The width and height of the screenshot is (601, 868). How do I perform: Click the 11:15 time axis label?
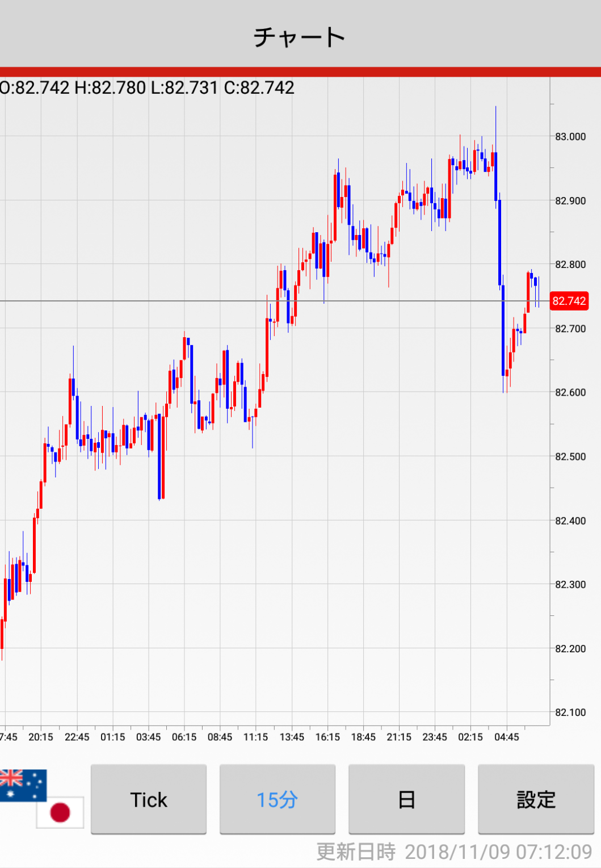pos(255,737)
